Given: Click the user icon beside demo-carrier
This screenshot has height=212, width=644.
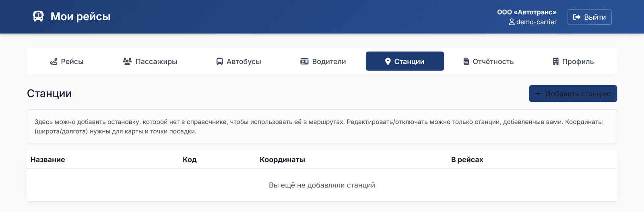Looking at the screenshot, I should tap(512, 22).
